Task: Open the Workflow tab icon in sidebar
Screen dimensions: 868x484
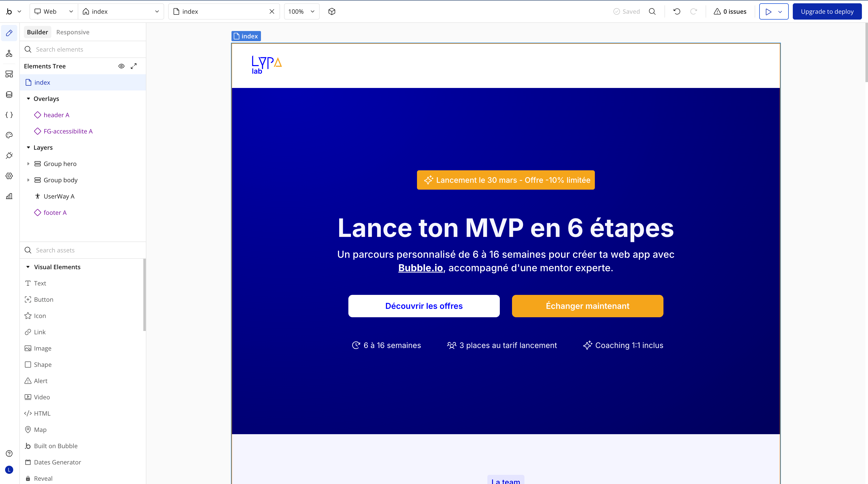Action: click(x=9, y=54)
